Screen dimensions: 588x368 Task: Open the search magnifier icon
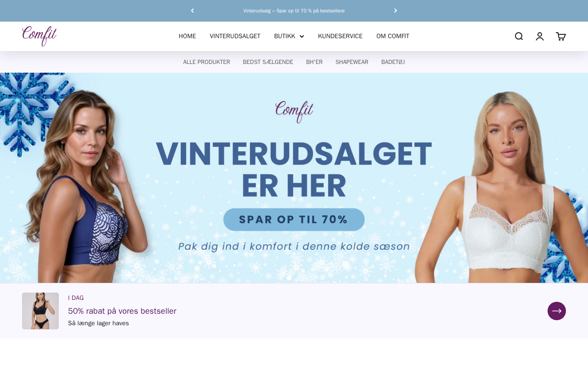[519, 36]
